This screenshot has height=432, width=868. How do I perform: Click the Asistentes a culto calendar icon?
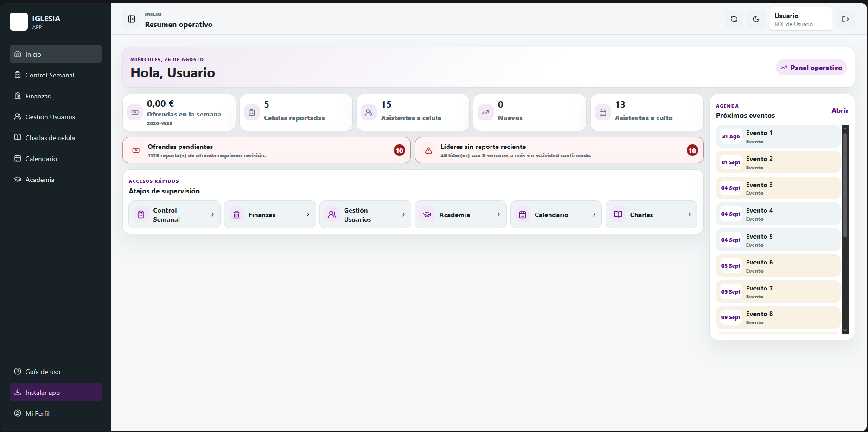[603, 112]
